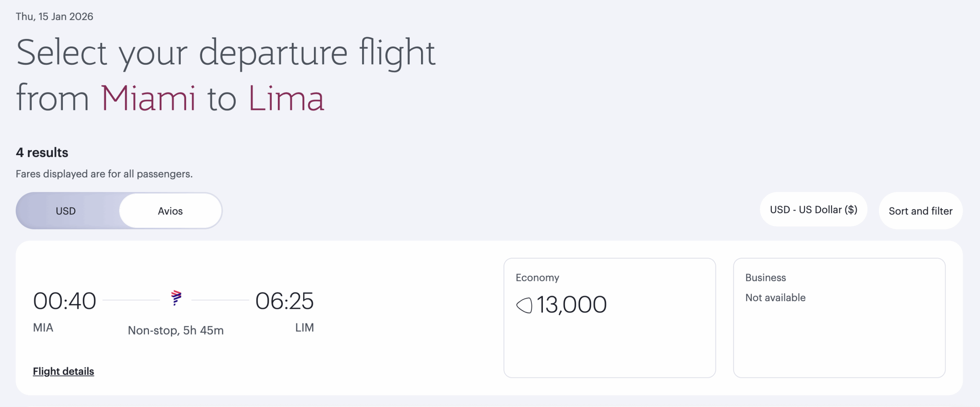Open the USD - US Dollar currency dropdown
Image resolution: width=980 pixels, height=407 pixels.
click(x=813, y=210)
